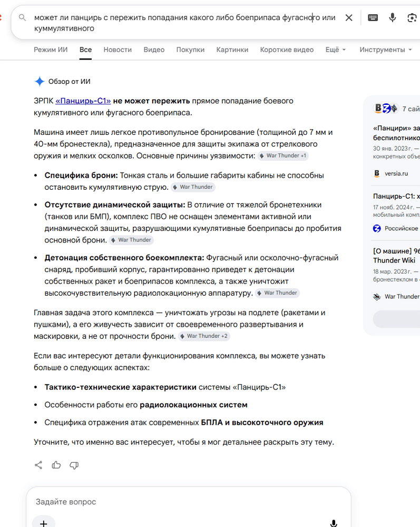This screenshot has width=420, height=527.
Task: Click the bold heading Отсутствие динамической защиты
Action: 115,204
